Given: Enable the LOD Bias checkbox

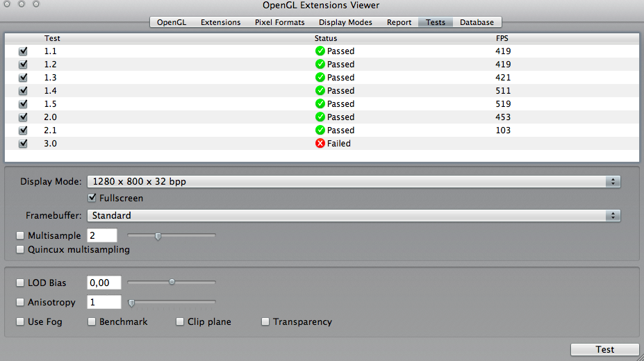Looking at the screenshot, I should click(x=20, y=283).
